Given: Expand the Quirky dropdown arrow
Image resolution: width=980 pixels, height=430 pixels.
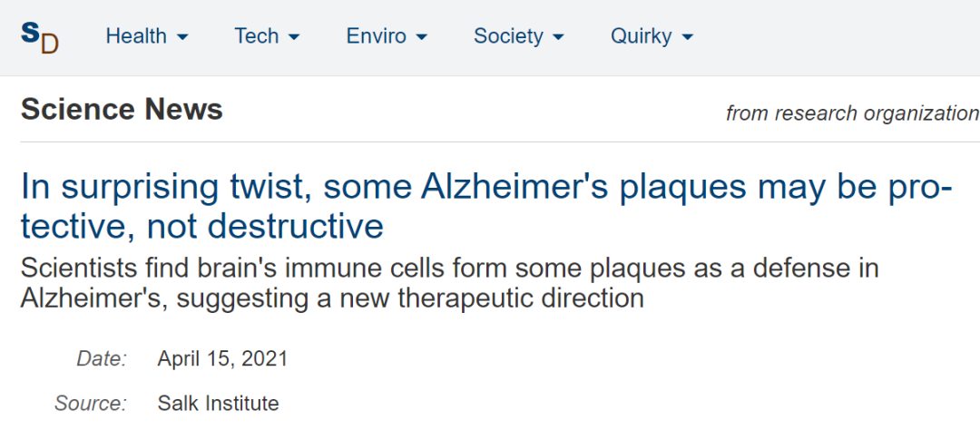Looking at the screenshot, I should 687,38.
